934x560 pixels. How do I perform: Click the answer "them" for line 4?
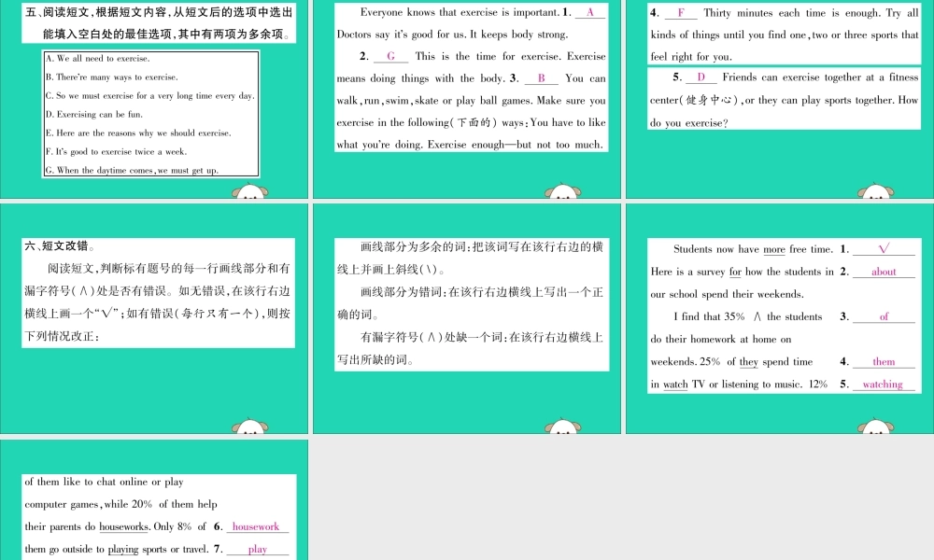click(884, 362)
